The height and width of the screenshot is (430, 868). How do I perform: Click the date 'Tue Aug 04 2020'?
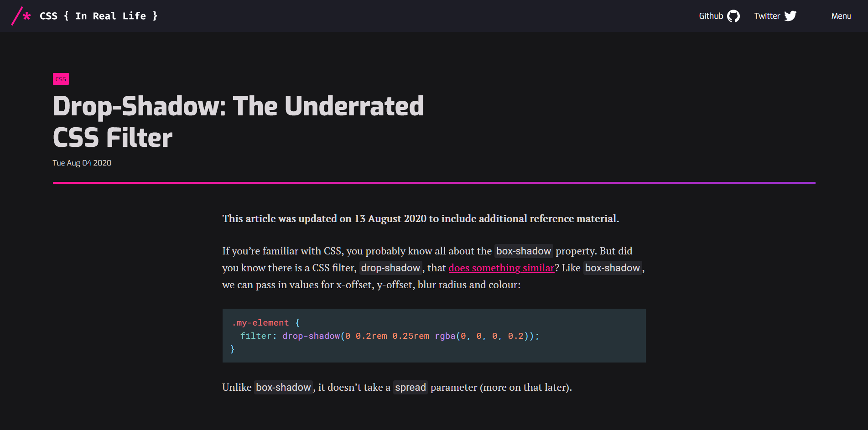coord(82,163)
